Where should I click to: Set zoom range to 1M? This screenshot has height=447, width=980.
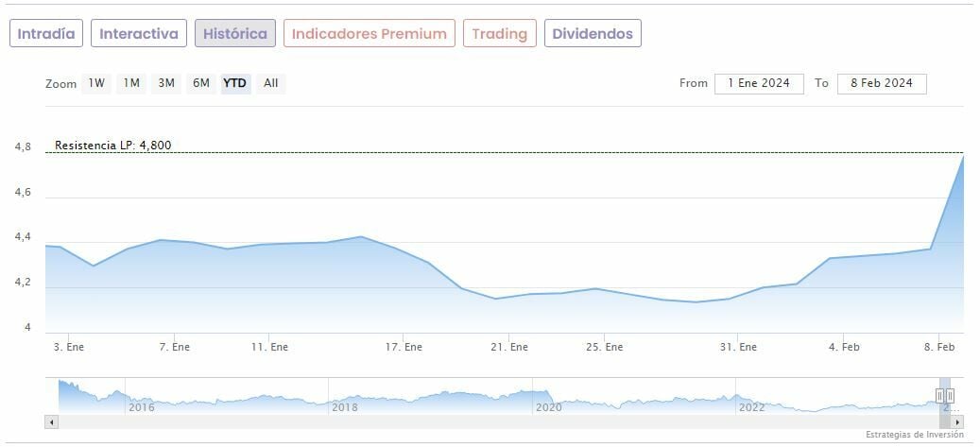click(x=131, y=83)
